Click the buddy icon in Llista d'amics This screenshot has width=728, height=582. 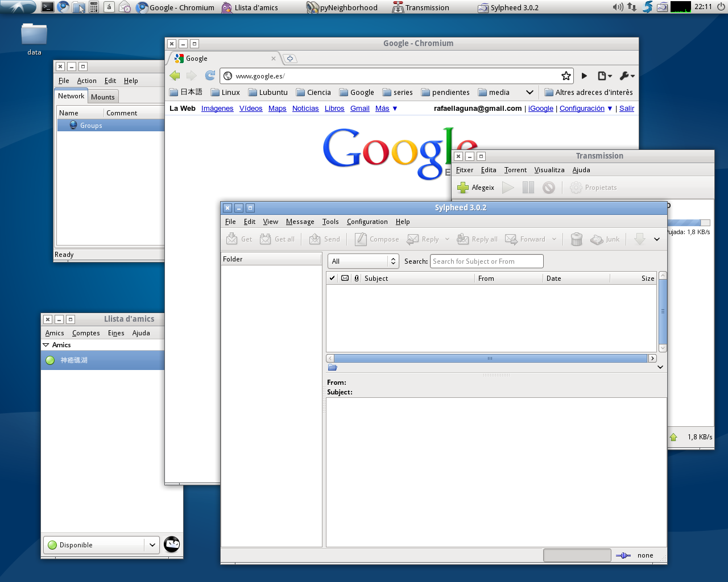coord(172,544)
